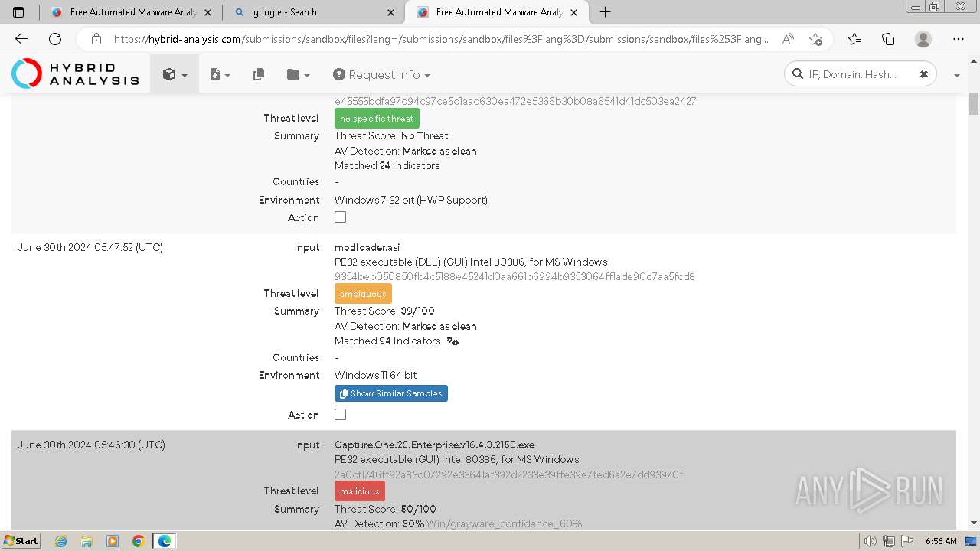Open Capture.One.23.Enterprise.v16.4.3.2158.exe sample
This screenshot has height=551, width=980.
tap(434, 445)
